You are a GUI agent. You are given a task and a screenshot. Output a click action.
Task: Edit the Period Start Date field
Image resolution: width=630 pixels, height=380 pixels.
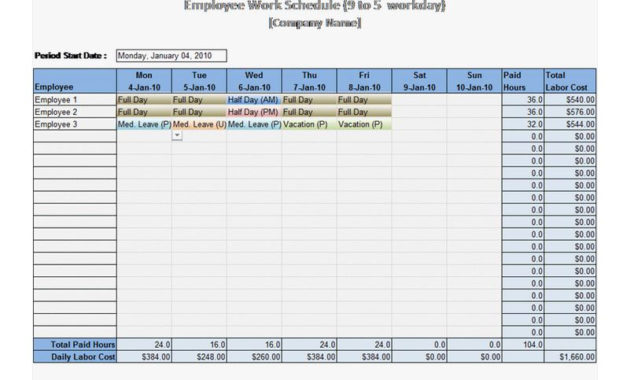pos(172,55)
